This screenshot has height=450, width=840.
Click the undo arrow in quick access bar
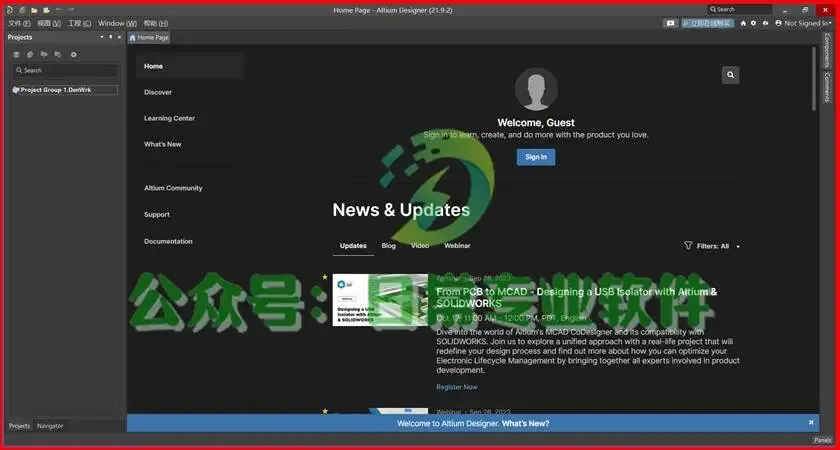59,10
